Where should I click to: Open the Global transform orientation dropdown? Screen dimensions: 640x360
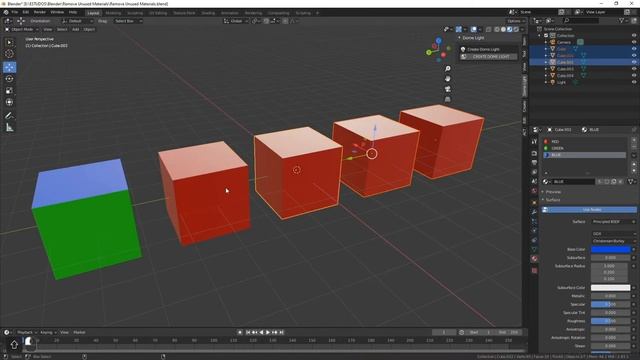[236, 21]
